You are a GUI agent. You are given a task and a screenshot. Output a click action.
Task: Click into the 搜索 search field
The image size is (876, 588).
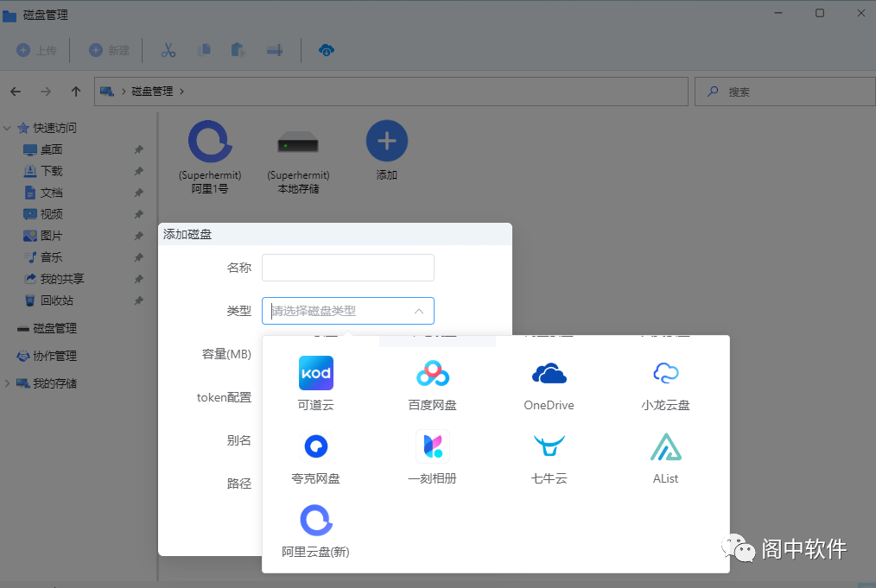pyautogui.click(x=785, y=92)
